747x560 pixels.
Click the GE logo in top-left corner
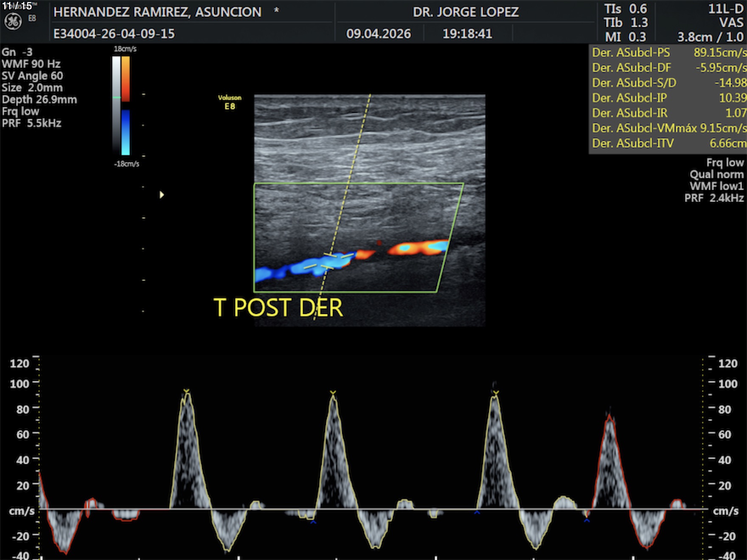point(13,21)
